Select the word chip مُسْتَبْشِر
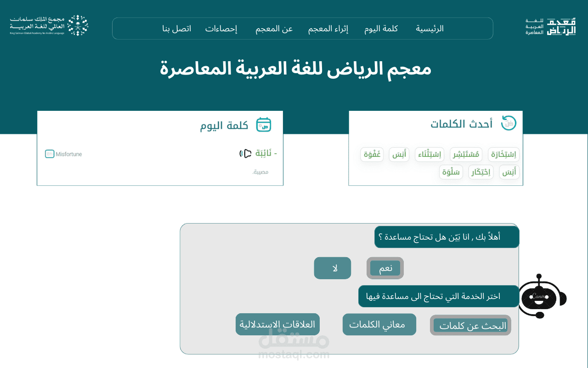This screenshot has height=368, width=588. [x=465, y=155]
